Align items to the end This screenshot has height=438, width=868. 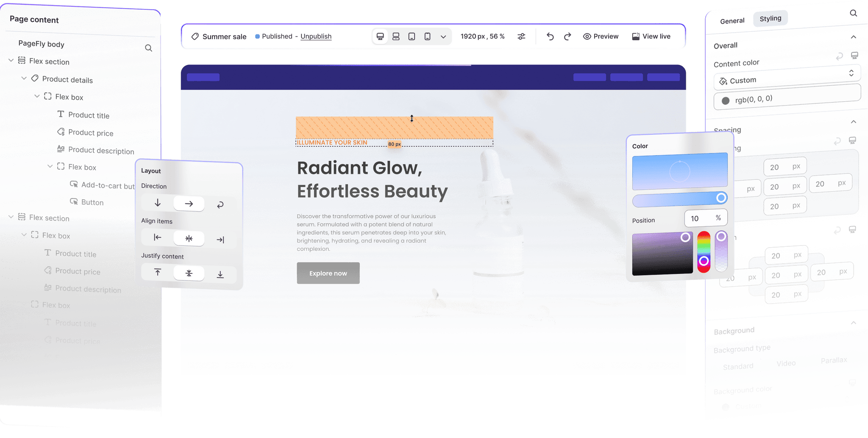click(x=220, y=240)
